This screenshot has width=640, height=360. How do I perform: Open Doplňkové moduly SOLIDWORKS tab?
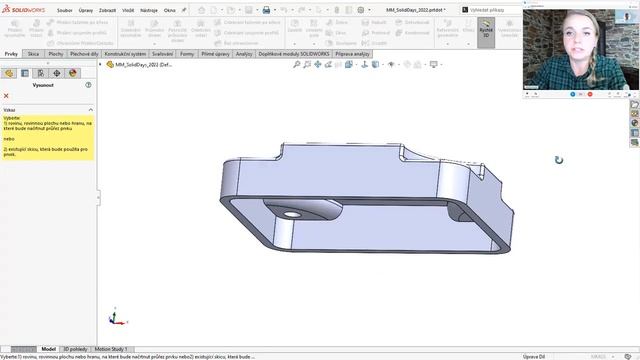(293, 54)
